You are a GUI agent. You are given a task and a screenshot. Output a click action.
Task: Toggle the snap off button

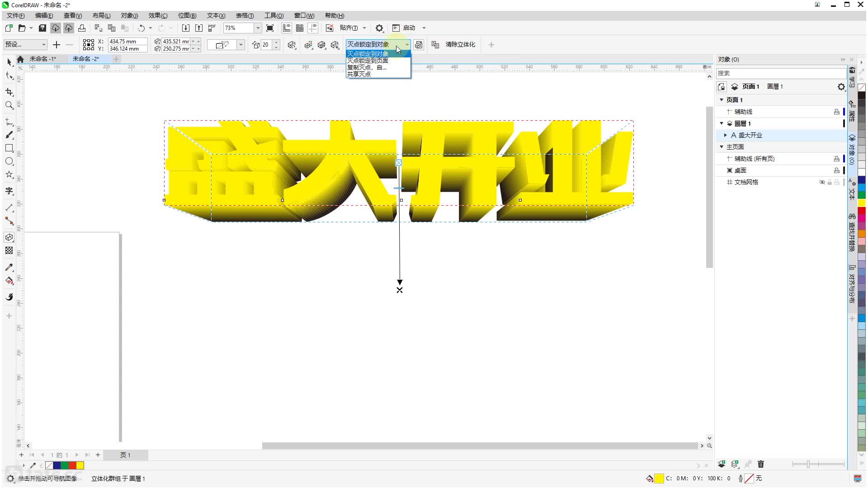click(x=330, y=28)
